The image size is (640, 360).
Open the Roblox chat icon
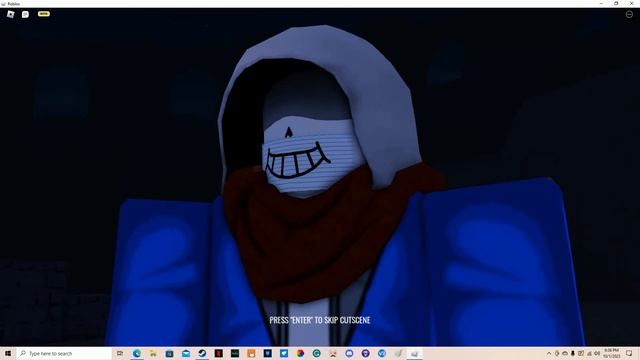coord(25,14)
